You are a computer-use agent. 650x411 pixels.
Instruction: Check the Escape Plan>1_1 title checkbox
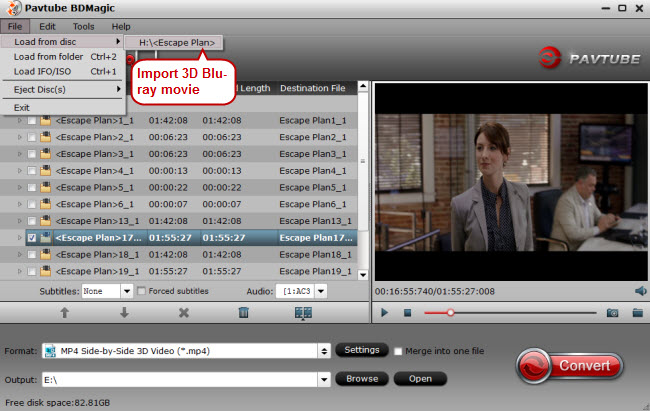click(x=32, y=121)
